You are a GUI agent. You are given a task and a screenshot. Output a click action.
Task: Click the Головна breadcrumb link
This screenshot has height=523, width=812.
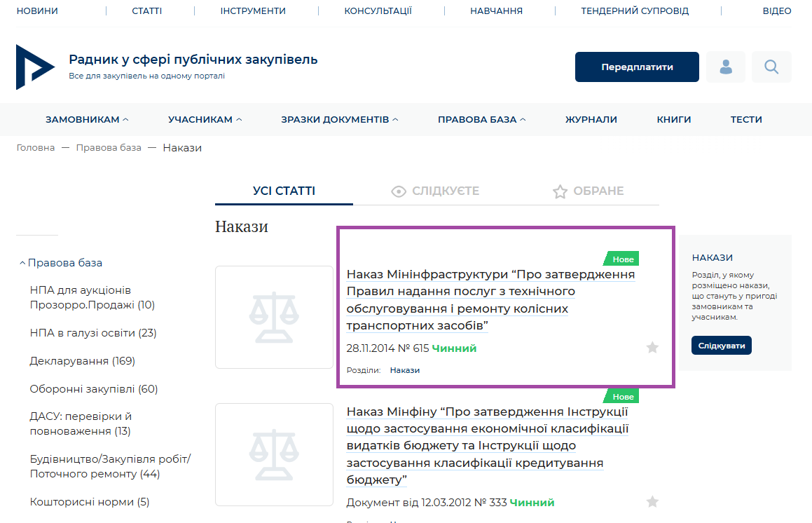(x=36, y=148)
